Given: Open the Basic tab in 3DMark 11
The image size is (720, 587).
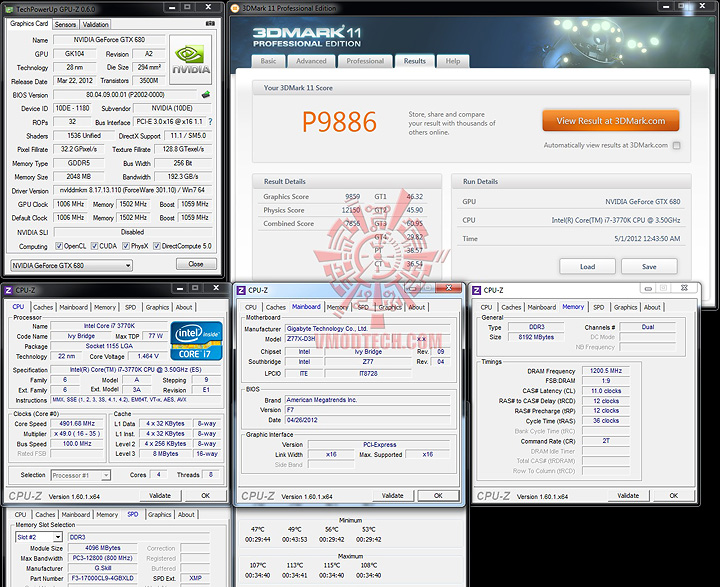Looking at the screenshot, I should coord(269,61).
